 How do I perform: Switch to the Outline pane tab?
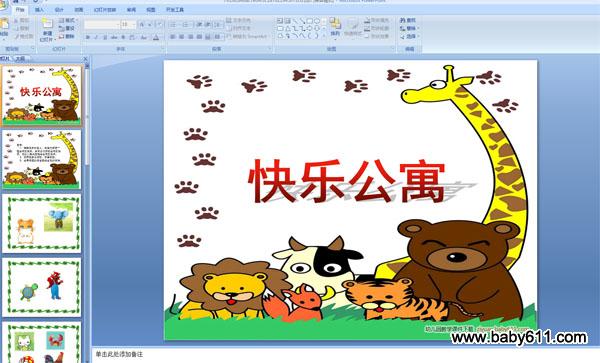(x=20, y=59)
